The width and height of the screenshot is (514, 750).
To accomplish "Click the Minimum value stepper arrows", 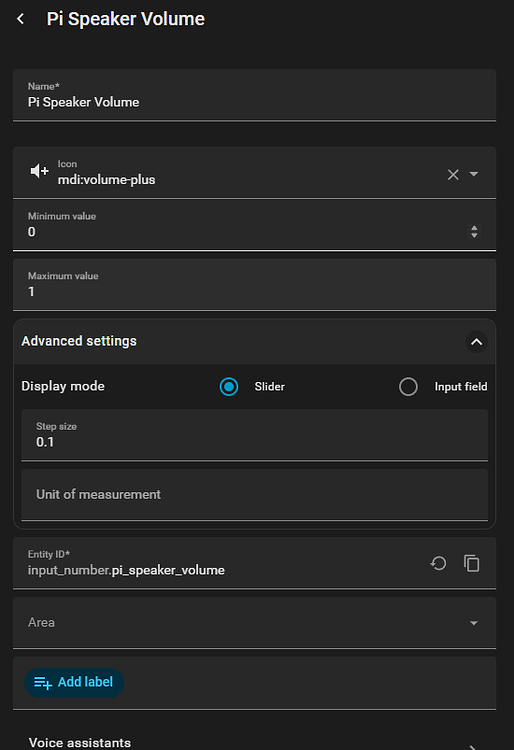I will 474,232.
